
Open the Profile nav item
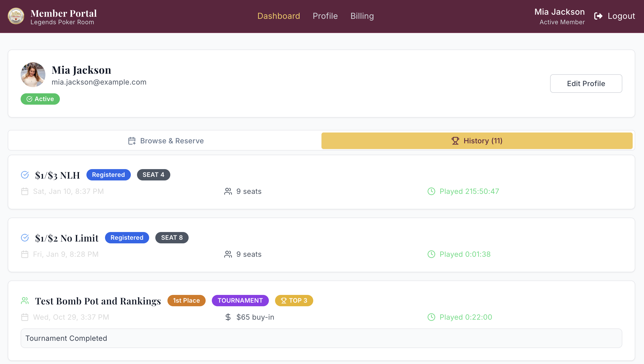pyautogui.click(x=325, y=16)
